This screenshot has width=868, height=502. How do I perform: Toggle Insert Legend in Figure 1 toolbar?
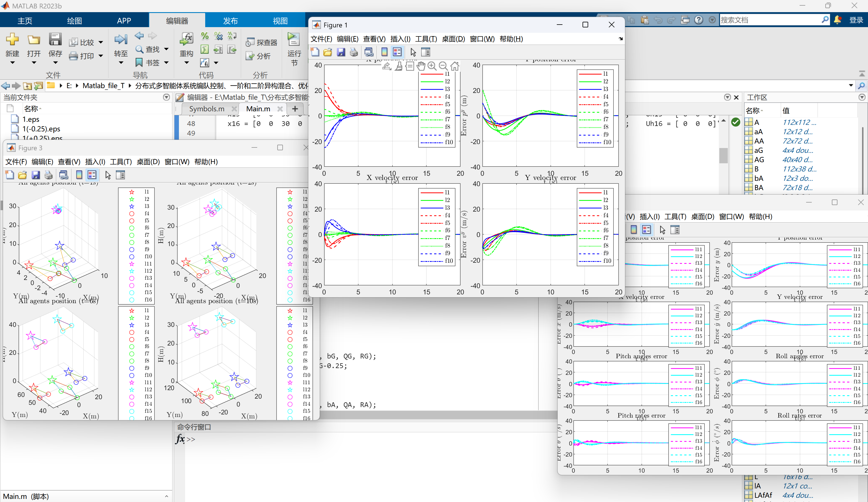[397, 52]
